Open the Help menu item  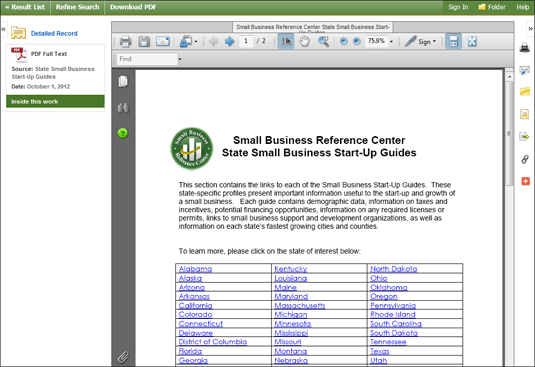pos(522,7)
